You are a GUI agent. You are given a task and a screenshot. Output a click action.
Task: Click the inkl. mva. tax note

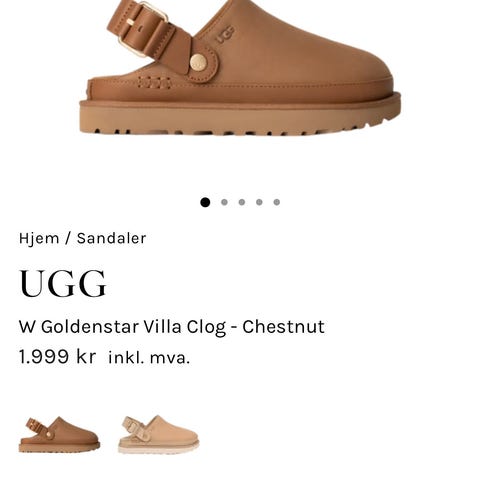pos(149,358)
